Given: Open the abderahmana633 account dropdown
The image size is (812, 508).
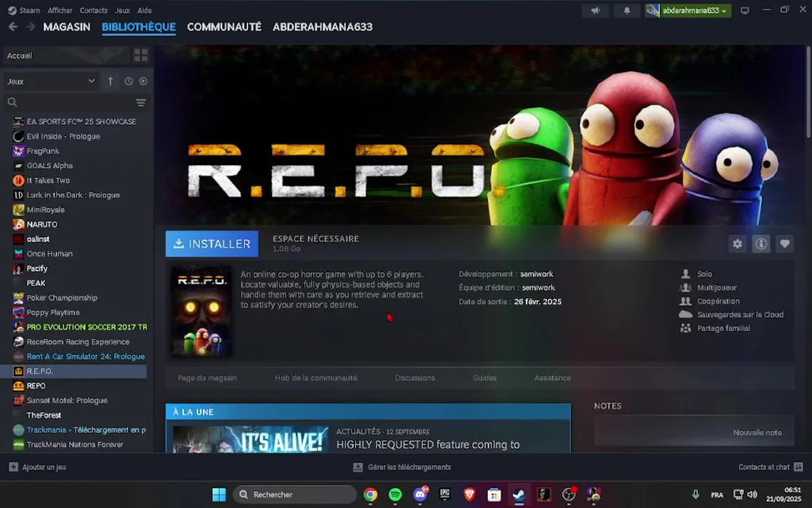Looking at the screenshot, I should [x=688, y=11].
